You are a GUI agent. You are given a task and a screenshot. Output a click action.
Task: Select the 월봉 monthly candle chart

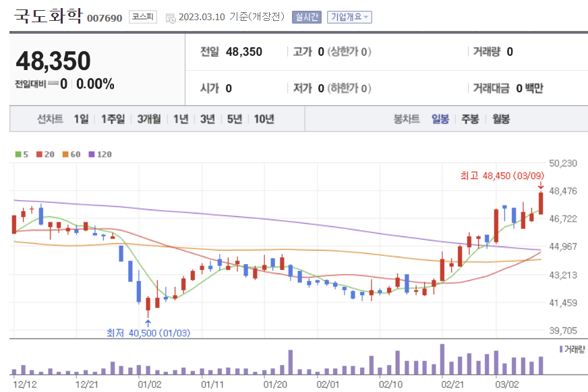tap(501, 119)
